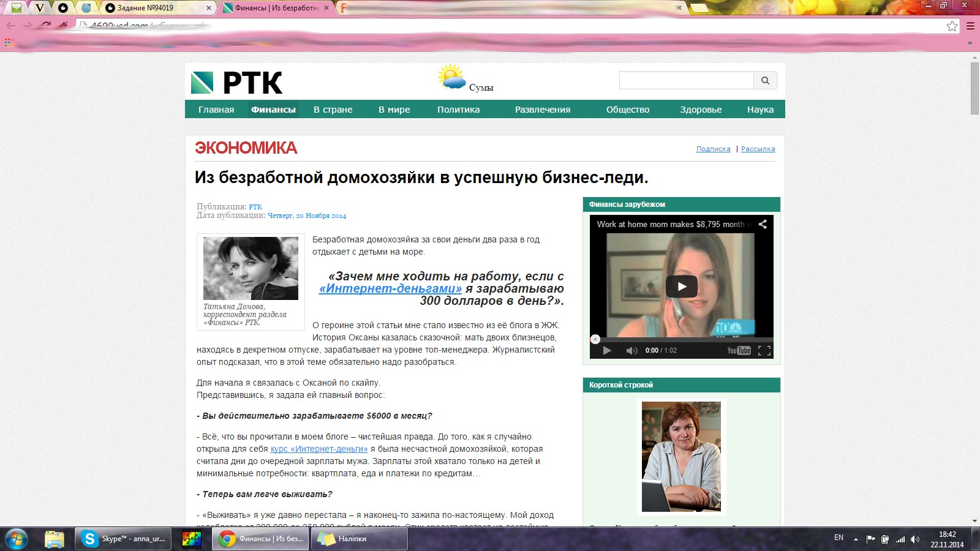Click the browser back arrow

(x=10, y=25)
